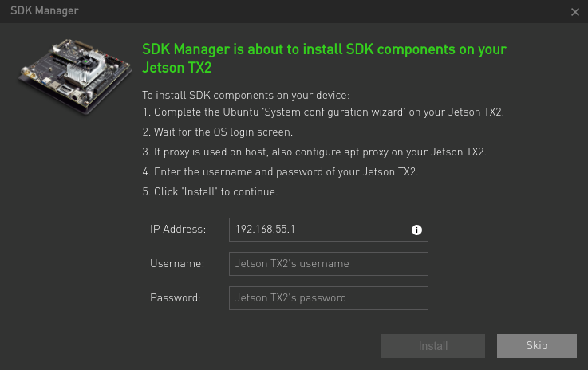This screenshot has width=588, height=370.
Task: Click the Skip button
Action: [537, 346]
